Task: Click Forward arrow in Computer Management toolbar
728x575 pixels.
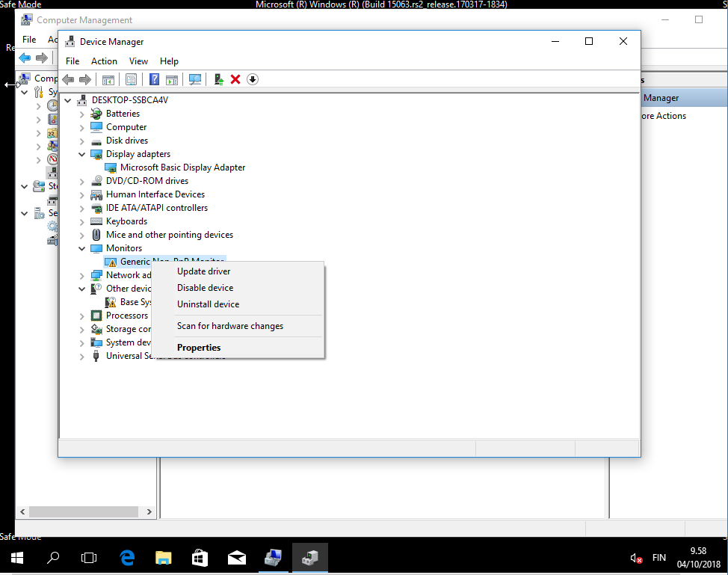Action: [42, 58]
